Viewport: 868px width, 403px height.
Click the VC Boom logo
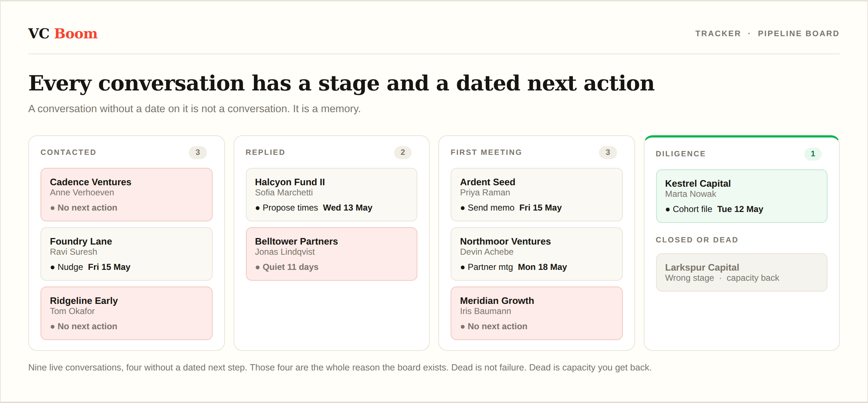(63, 34)
